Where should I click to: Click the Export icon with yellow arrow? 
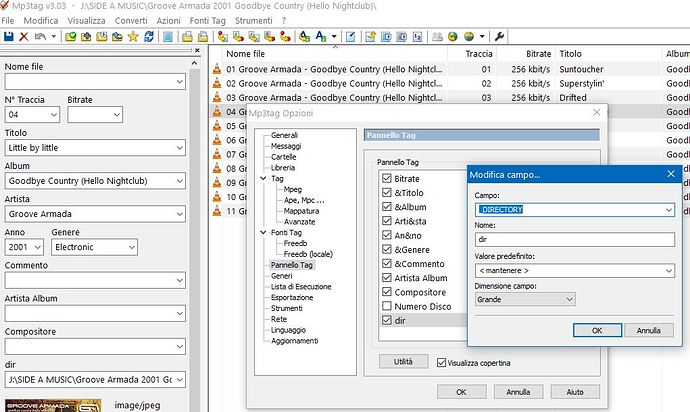(370, 37)
